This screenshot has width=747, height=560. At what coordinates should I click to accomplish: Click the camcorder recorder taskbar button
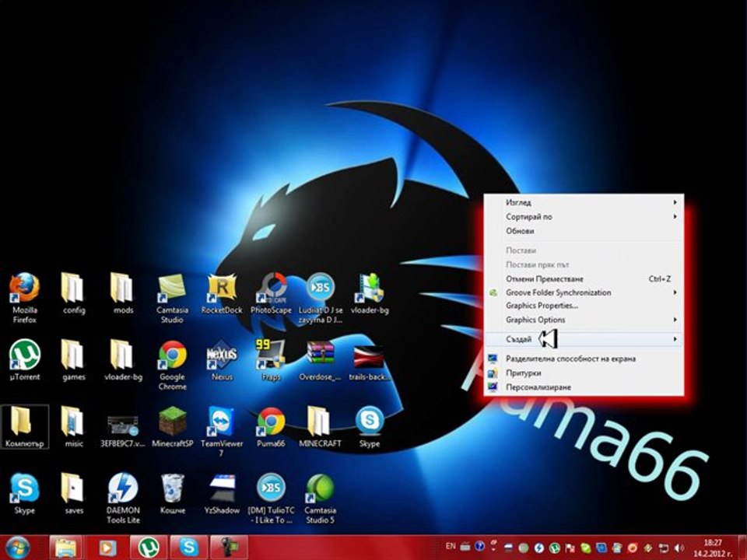(229, 548)
